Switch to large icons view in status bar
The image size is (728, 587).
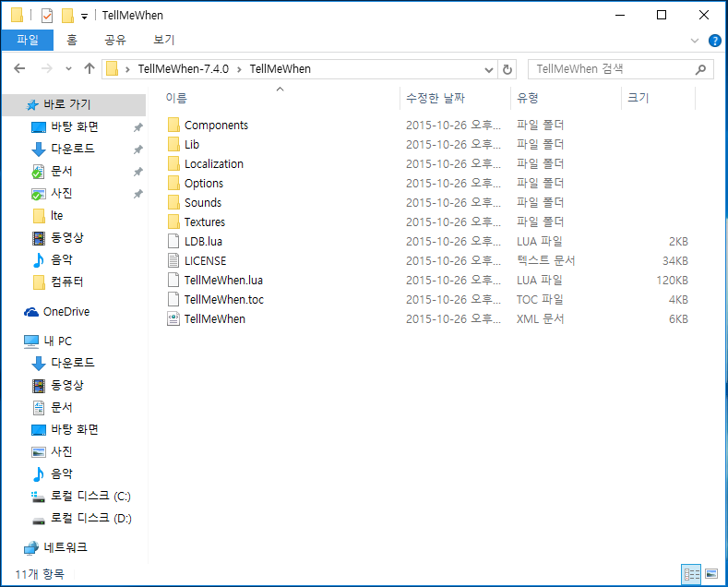pyautogui.click(x=711, y=574)
